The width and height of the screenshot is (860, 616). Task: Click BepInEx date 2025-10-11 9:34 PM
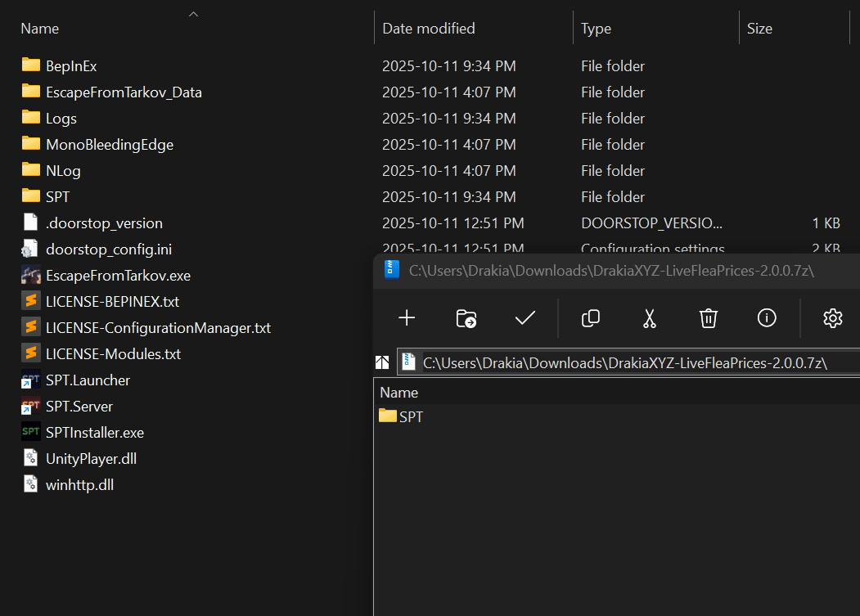coord(448,65)
